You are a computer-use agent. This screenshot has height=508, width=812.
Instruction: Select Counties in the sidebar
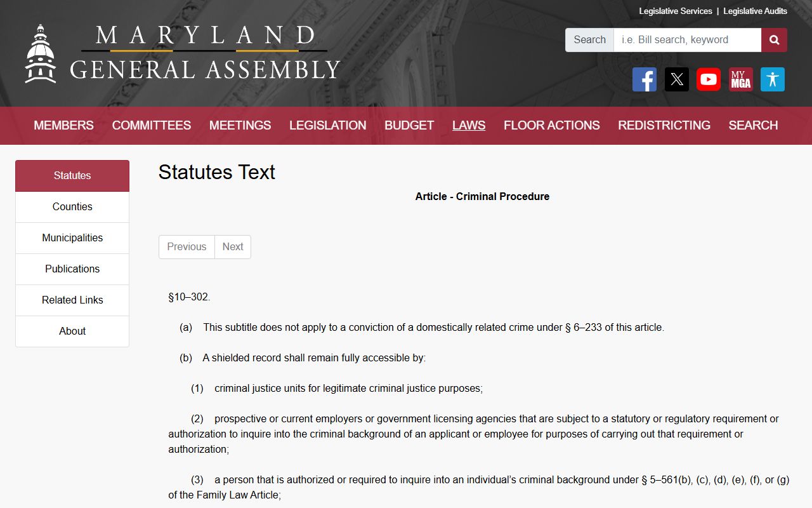72,207
